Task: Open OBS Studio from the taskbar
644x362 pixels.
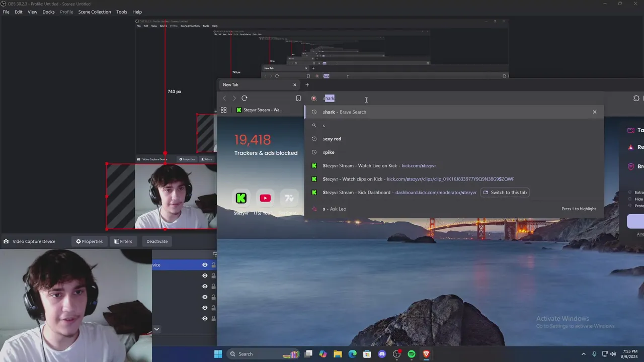Action: (x=397, y=354)
